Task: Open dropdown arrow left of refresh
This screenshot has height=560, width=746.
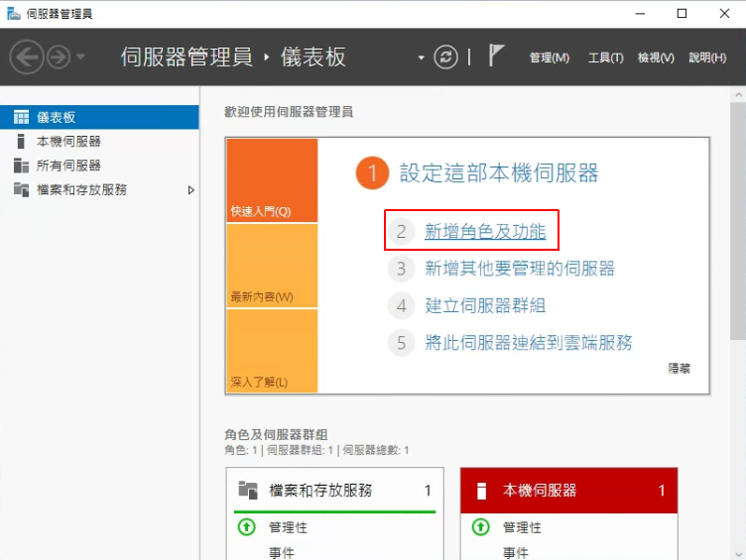Action: 422,57
